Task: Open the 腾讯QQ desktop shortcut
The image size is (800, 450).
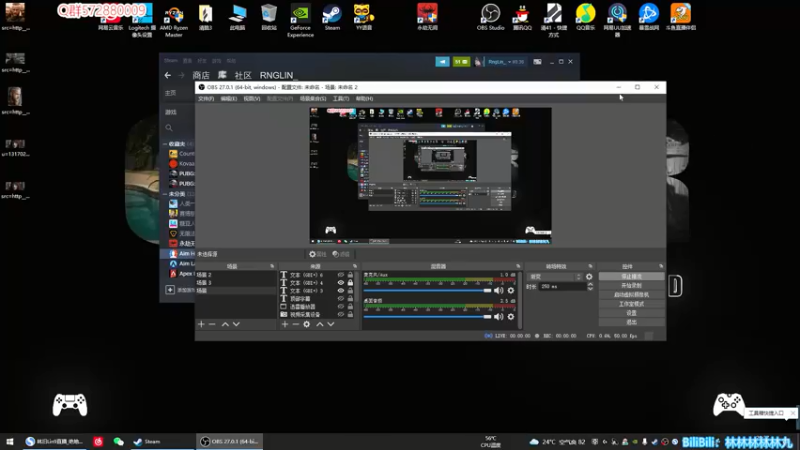Action: pos(522,17)
